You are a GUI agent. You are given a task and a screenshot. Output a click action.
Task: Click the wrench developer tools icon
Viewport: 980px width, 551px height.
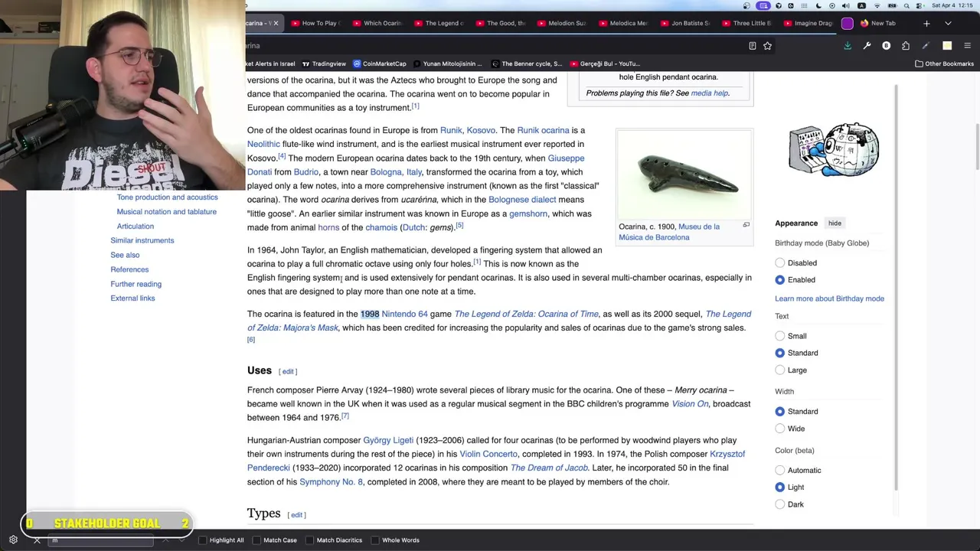coord(867,46)
